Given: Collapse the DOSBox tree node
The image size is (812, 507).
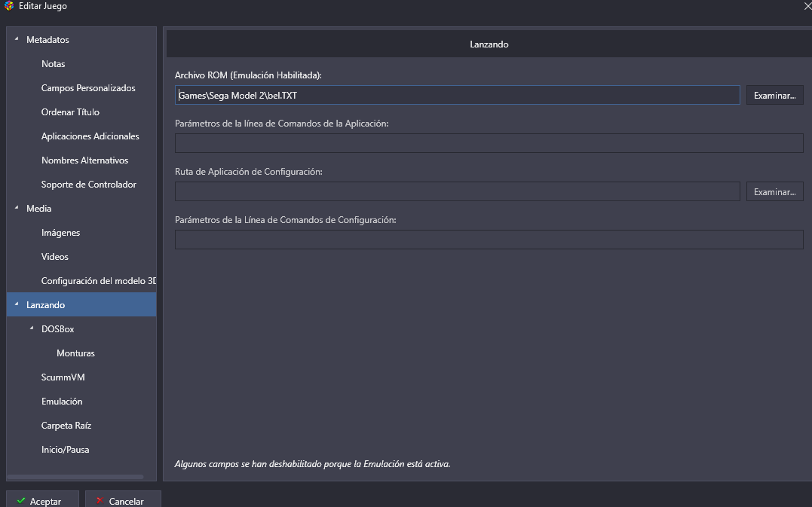Looking at the screenshot, I should [x=32, y=328].
